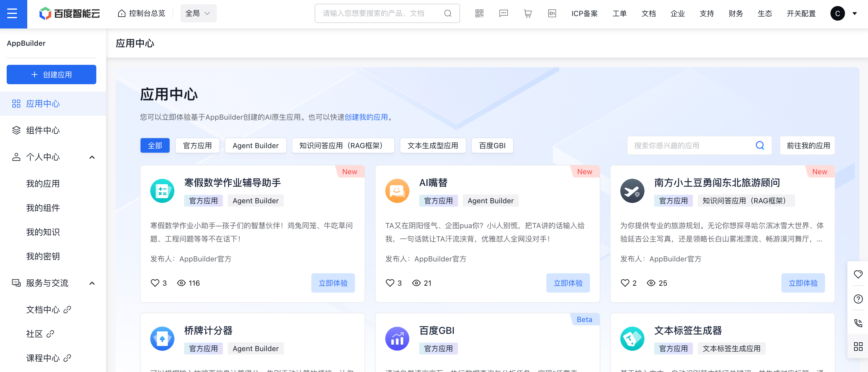
Task: Open 文档中心 external link
Action: point(48,310)
